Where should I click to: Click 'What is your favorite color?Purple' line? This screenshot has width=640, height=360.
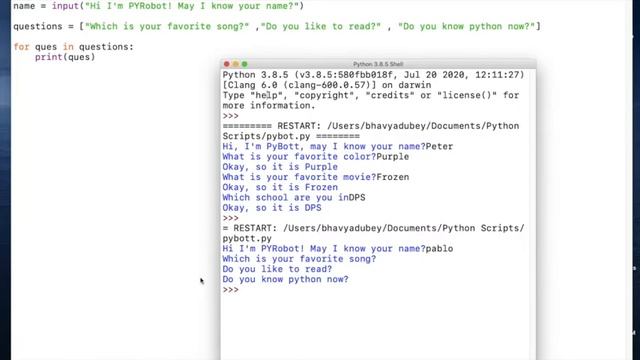316,157
